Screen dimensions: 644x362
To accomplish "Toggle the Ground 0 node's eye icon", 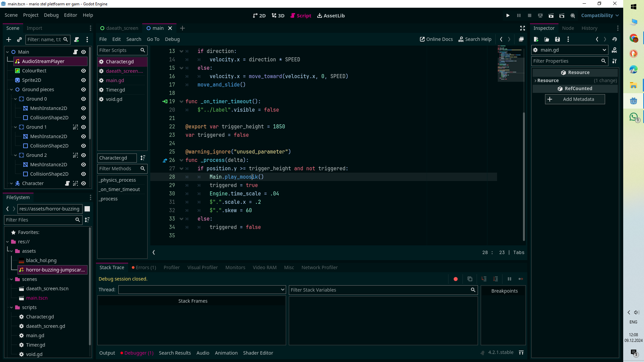I will tap(84, 99).
